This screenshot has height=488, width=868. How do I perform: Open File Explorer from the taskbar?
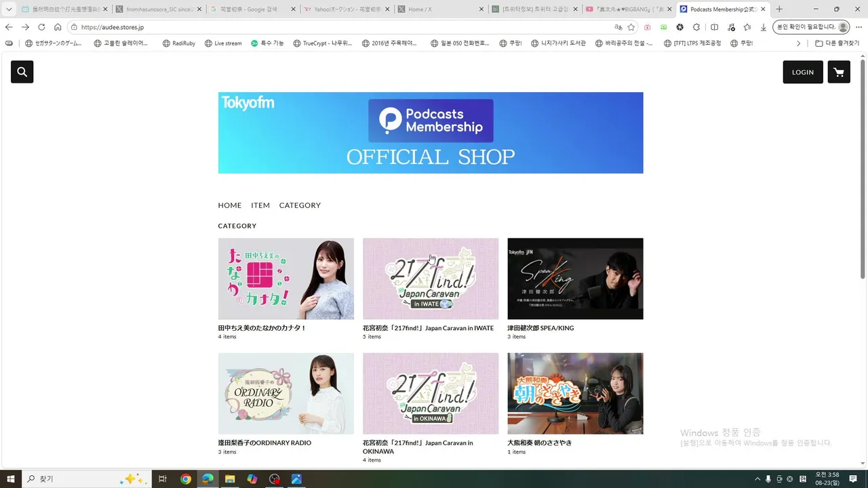coord(230,479)
